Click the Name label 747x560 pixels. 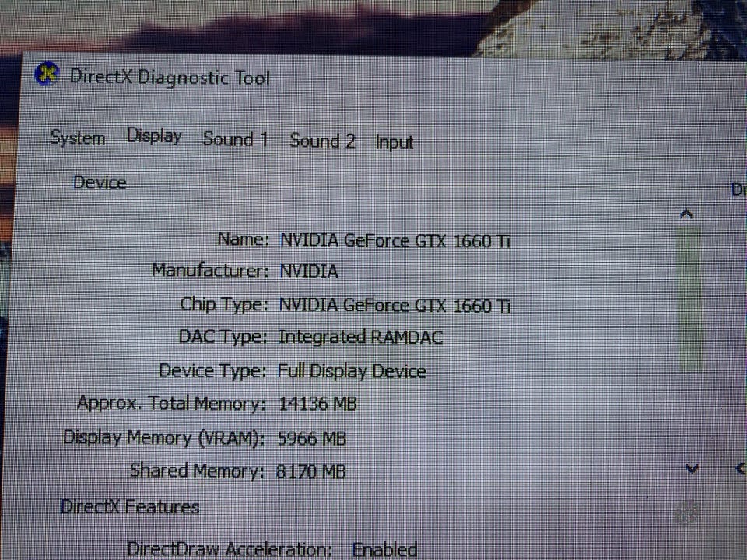(x=244, y=239)
